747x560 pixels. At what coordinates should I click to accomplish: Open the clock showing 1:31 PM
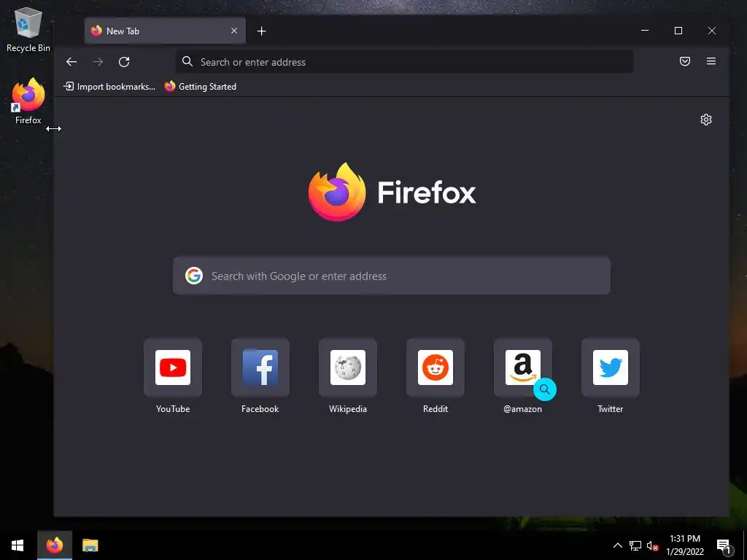[x=685, y=545]
